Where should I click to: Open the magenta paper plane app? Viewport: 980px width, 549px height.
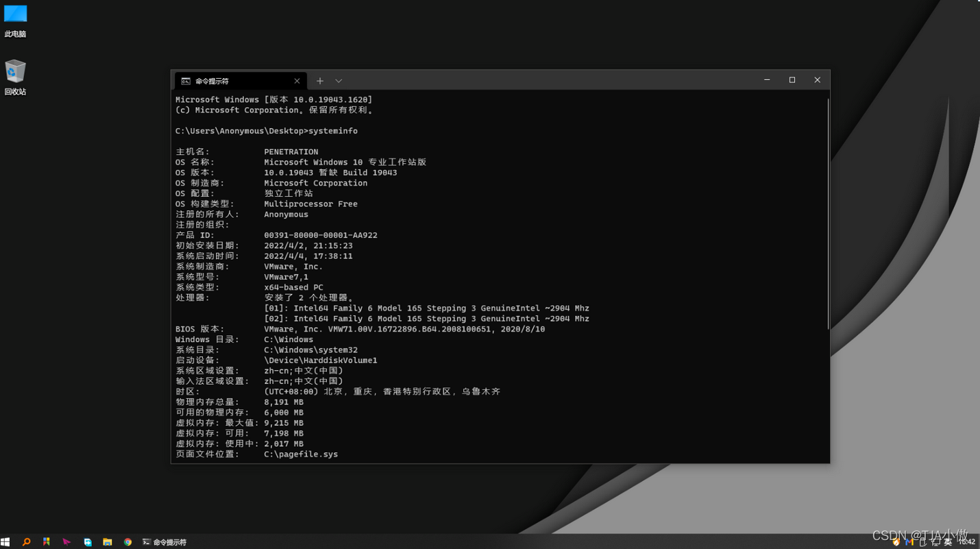pyautogui.click(x=66, y=541)
